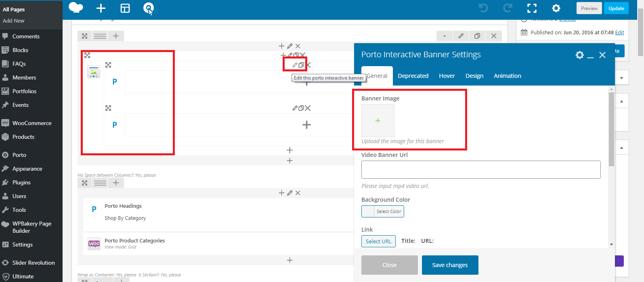
Task: Clone the first row
Action: point(477,36)
